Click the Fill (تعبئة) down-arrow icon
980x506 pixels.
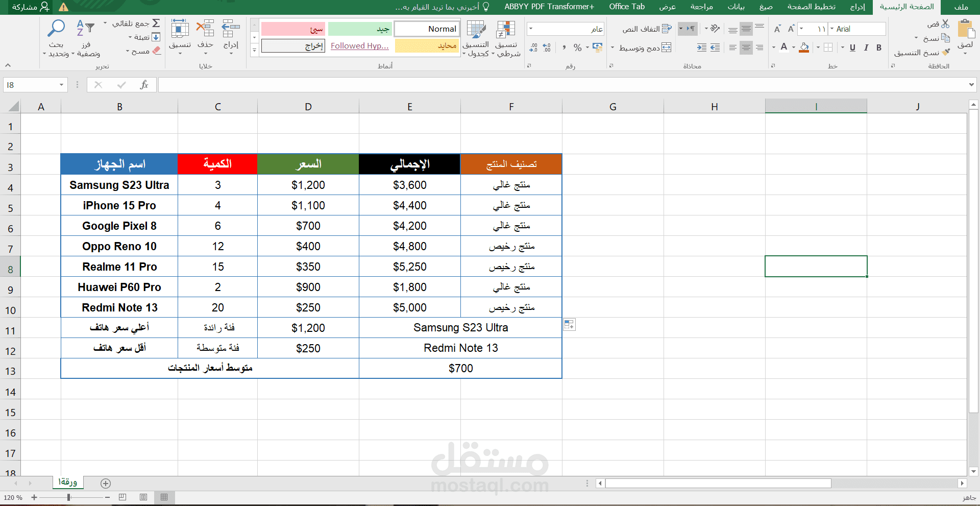156,37
